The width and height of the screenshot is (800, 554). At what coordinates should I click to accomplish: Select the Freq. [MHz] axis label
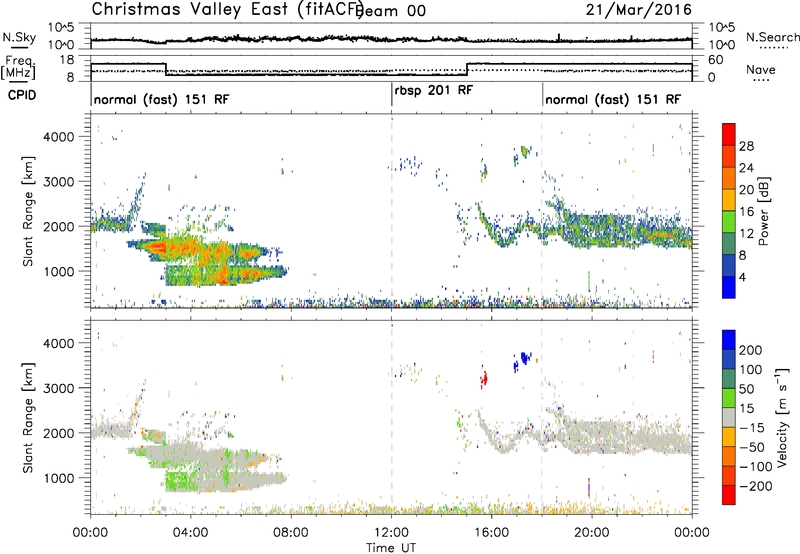click(x=18, y=68)
